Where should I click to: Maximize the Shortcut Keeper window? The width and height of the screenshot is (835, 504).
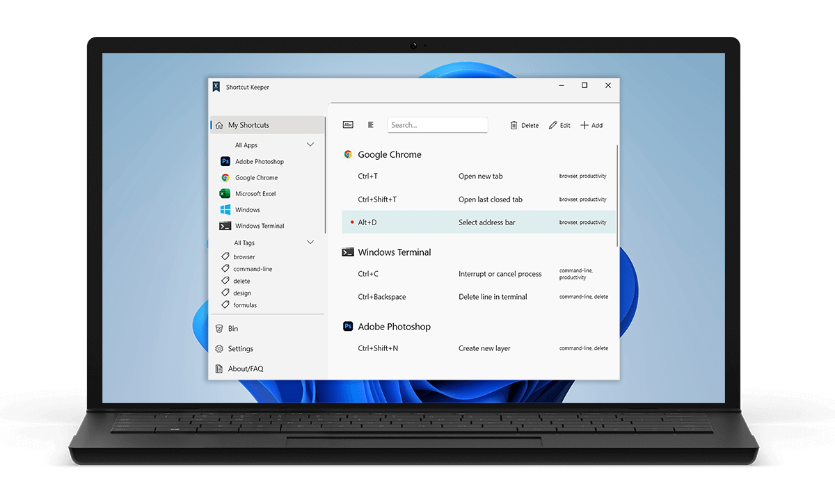(x=584, y=86)
